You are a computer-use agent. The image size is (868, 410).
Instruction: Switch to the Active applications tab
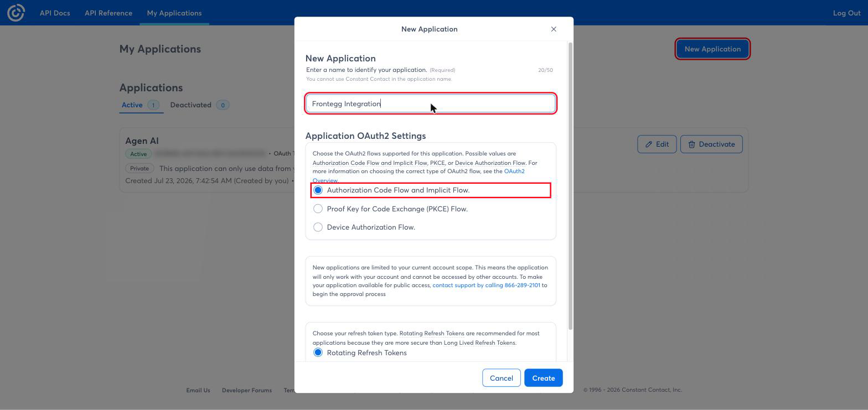click(141, 105)
